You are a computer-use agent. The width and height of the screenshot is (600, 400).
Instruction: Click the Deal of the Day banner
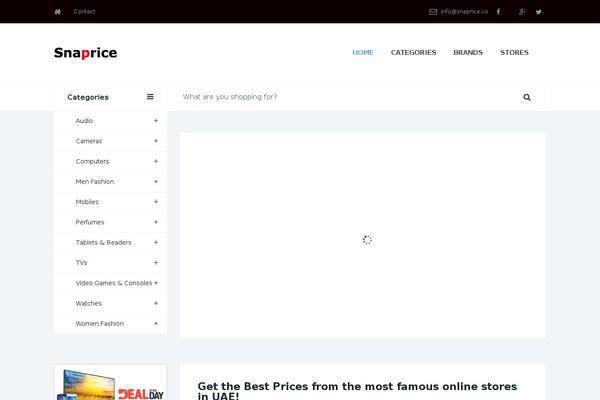(x=111, y=382)
